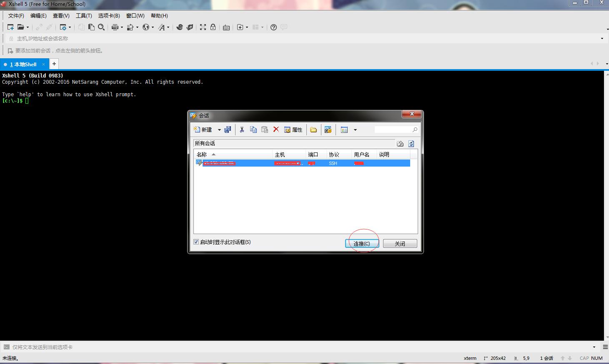The image size is (609, 364).
Task: Click the Font letter A icon
Action: click(162, 27)
